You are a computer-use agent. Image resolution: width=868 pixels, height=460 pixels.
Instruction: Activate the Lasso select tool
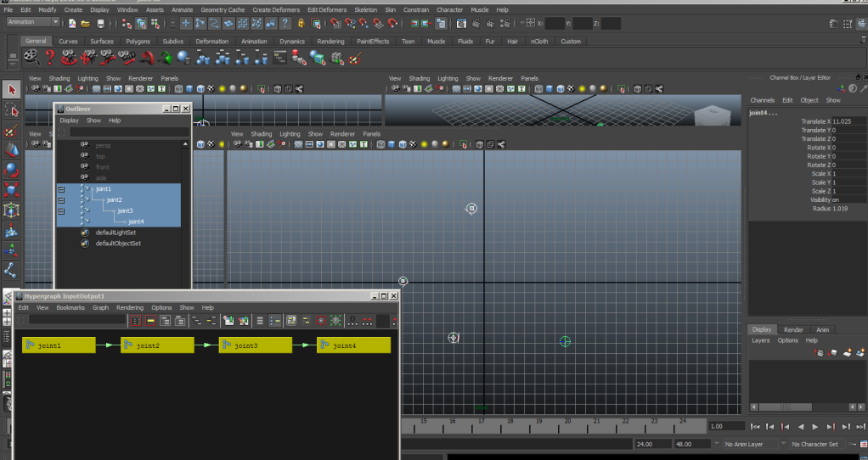click(11, 109)
